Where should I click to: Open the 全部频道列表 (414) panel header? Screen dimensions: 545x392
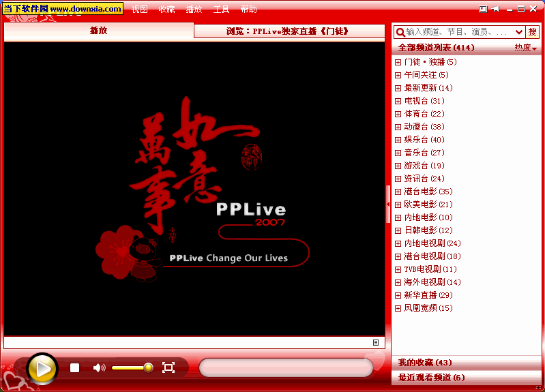pos(437,48)
